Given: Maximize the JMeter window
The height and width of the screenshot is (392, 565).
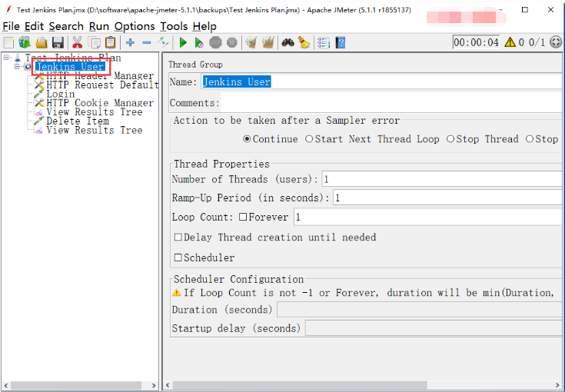Looking at the screenshot, I should click(525, 10).
